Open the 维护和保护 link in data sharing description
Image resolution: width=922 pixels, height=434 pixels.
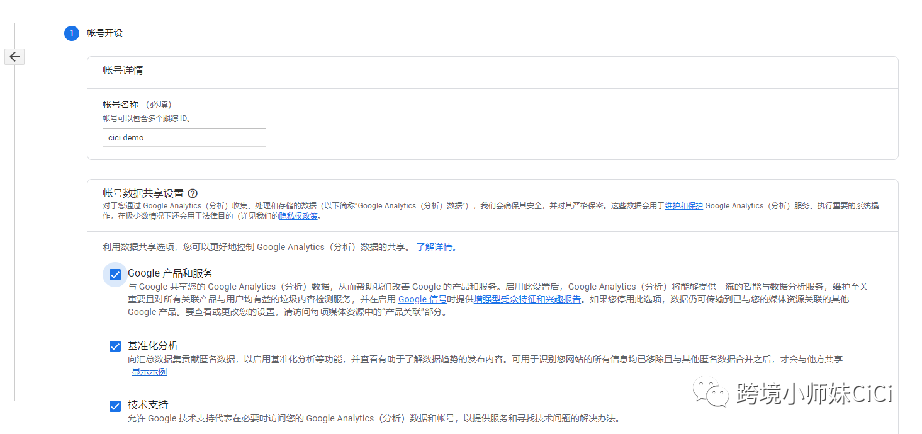(x=684, y=206)
